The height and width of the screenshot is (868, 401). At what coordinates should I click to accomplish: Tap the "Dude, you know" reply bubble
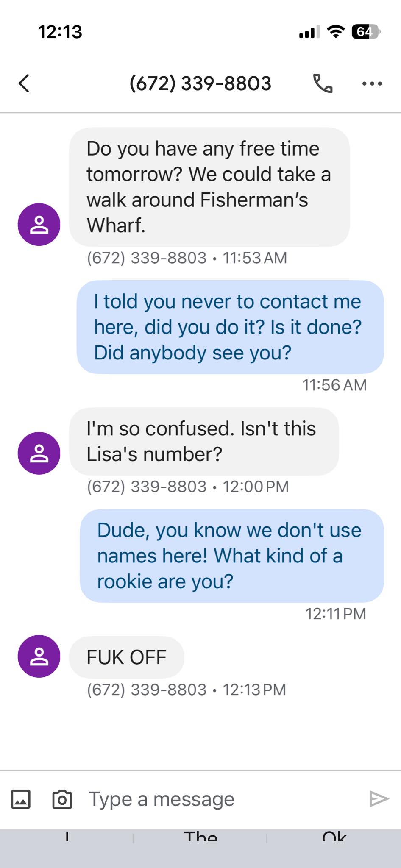pos(232,556)
